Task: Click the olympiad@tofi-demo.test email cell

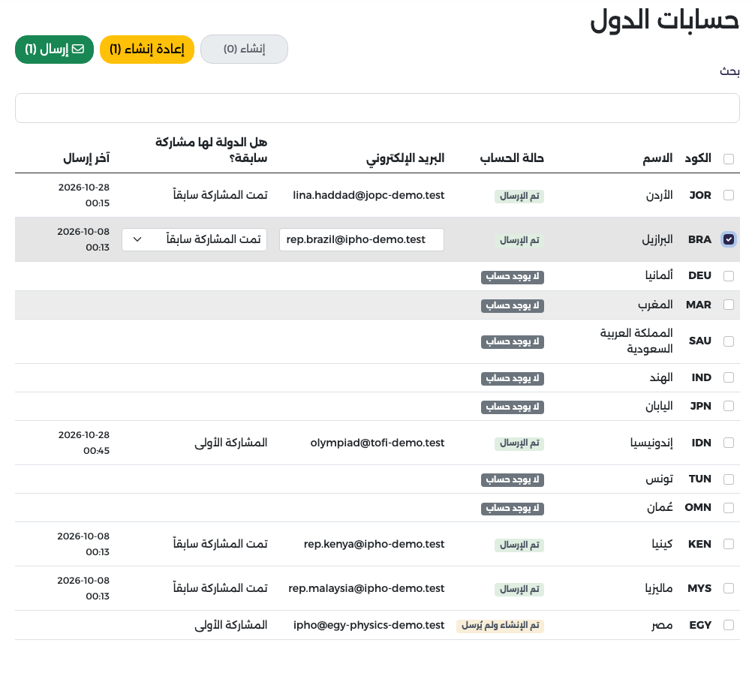Action: (377, 443)
